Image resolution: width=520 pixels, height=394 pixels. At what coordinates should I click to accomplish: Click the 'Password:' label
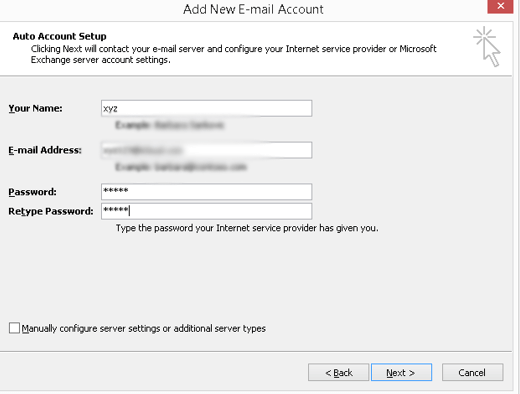point(32,192)
